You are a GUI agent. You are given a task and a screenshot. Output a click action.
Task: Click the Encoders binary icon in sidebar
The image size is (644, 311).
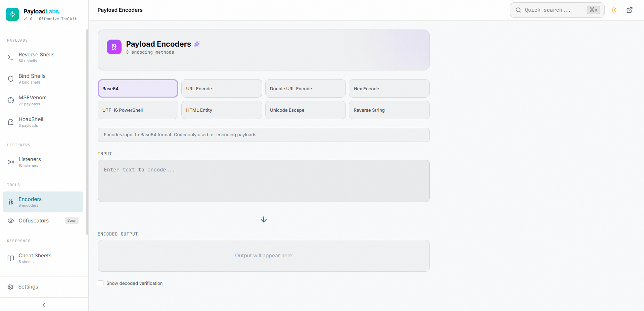tap(11, 202)
